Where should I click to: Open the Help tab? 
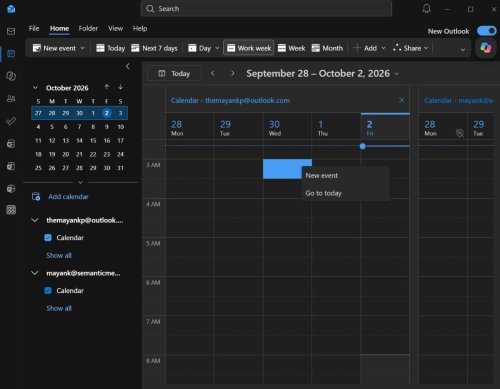[140, 28]
